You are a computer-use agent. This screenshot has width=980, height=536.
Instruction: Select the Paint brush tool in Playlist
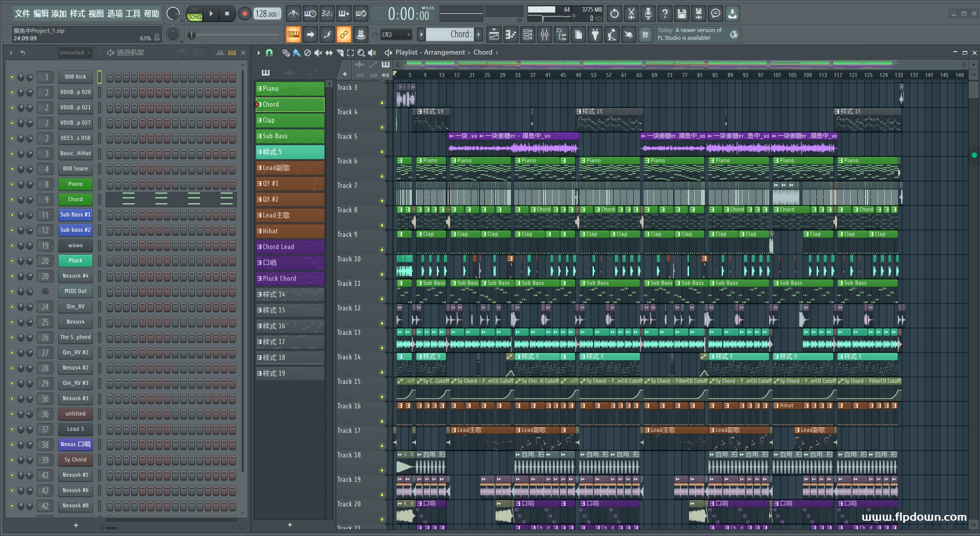click(296, 53)
